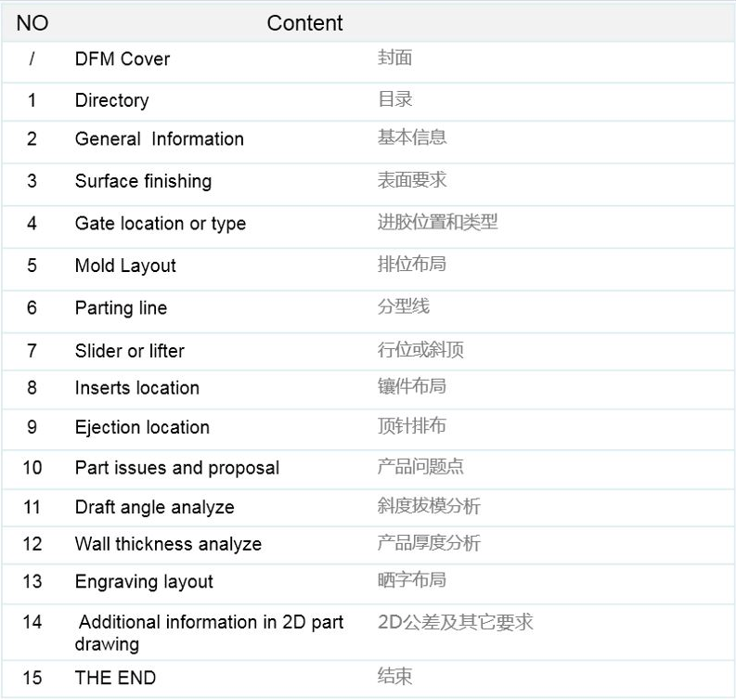Open the 'Directory' table entry
This screenshot has height=700, width=736.
click(111, 100)
